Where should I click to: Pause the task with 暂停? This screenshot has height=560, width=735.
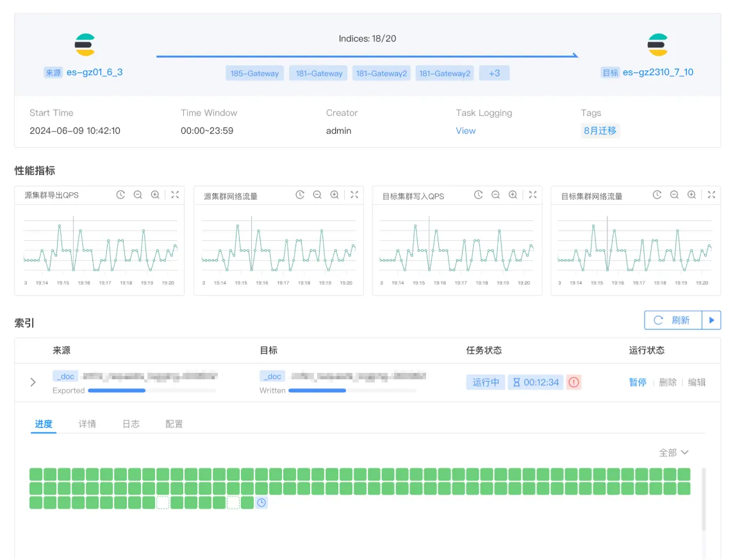click(x=638, y=383)
